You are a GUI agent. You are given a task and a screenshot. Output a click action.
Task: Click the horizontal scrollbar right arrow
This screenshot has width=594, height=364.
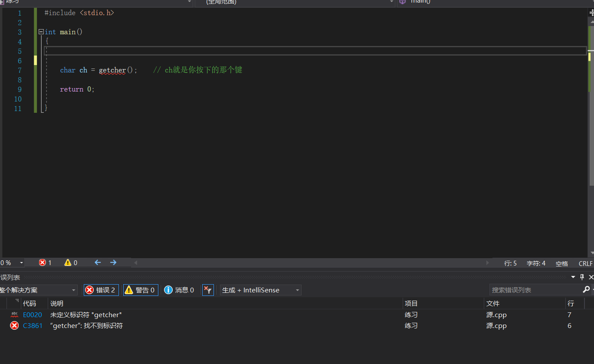click(x=488, y=263)
